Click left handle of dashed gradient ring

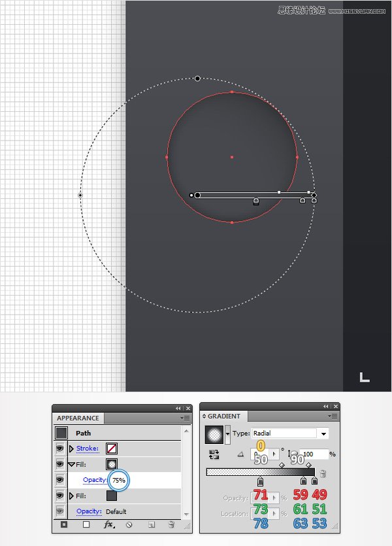tap(80, 196)
